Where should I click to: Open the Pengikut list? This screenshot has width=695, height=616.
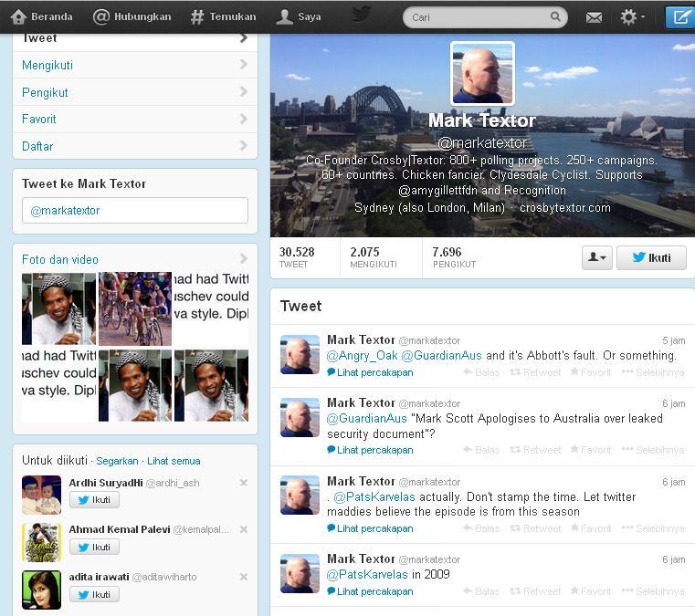135,92
